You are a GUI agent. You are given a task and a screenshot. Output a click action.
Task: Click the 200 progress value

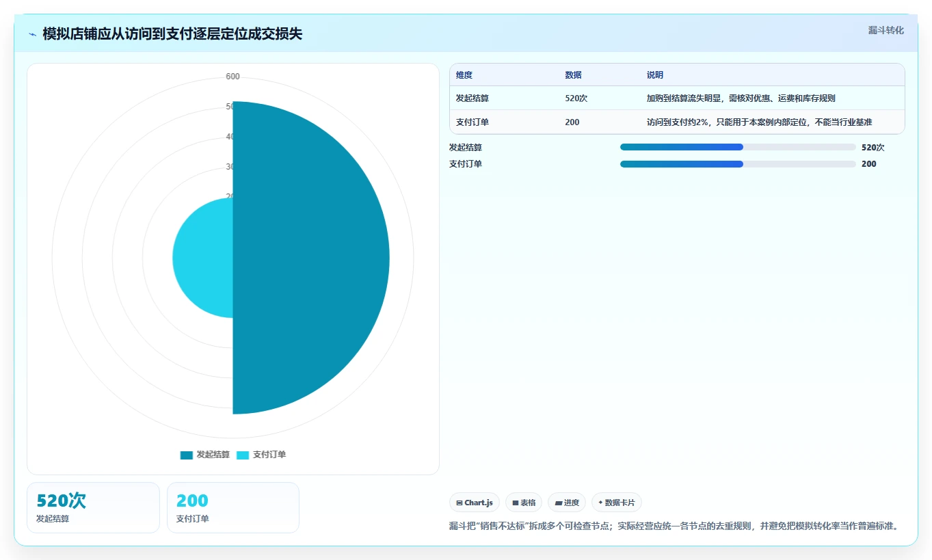click(x=869, y=164)
